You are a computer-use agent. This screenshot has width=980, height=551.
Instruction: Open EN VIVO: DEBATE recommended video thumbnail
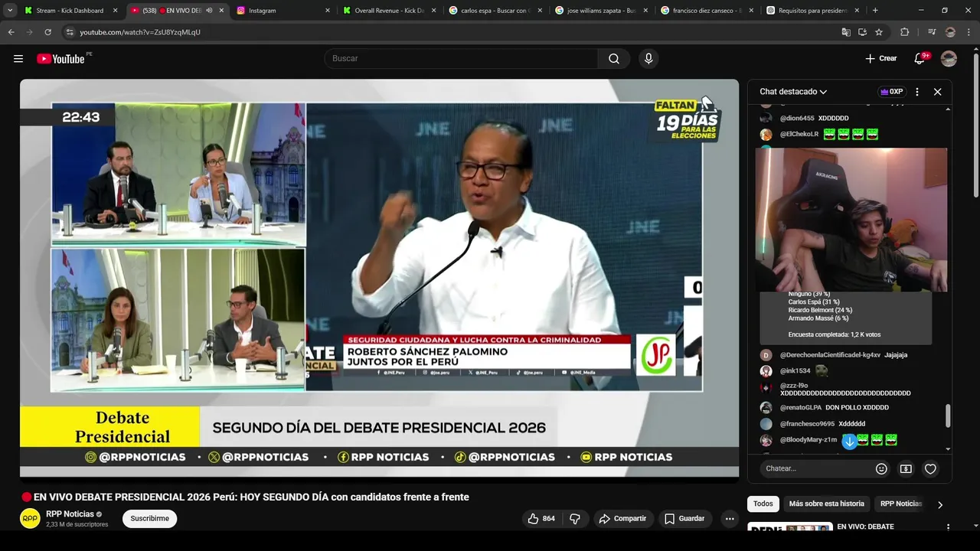(790, 527)
